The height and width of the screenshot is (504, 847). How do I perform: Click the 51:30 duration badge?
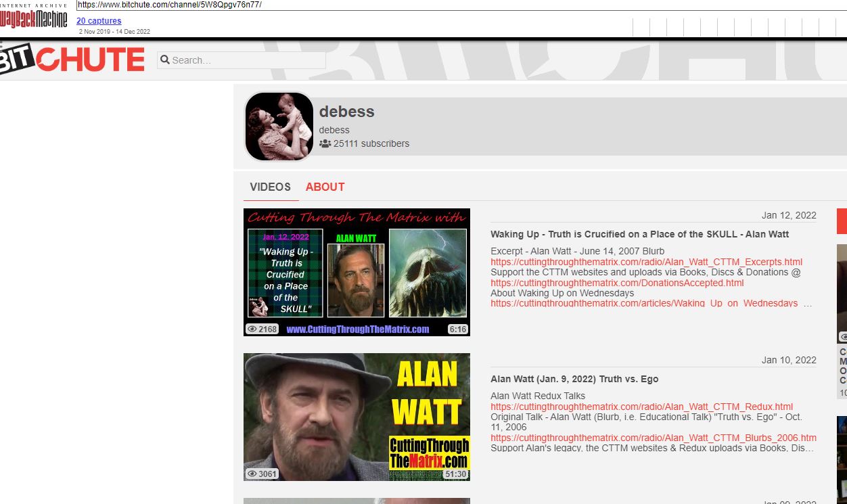(x=455, y=474)
